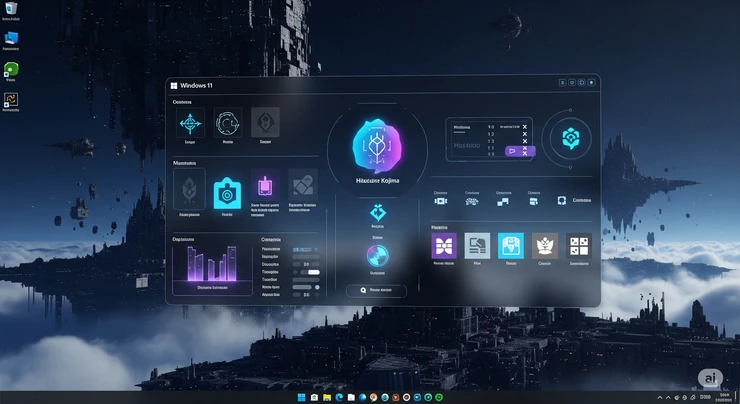740x404 pixels.
Task: Click the Kojima name label under the avatar
Action: point(377,181)
